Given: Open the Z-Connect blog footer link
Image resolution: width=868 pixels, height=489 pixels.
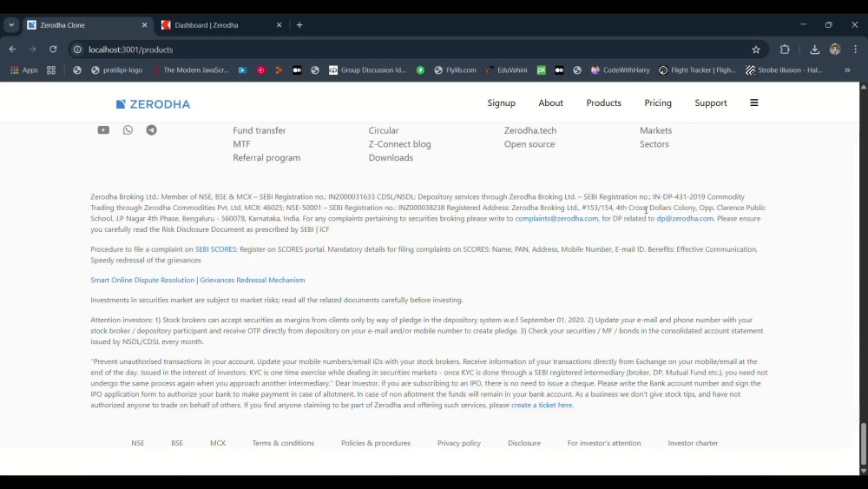Looking at the screenshot, I should 399,144.
